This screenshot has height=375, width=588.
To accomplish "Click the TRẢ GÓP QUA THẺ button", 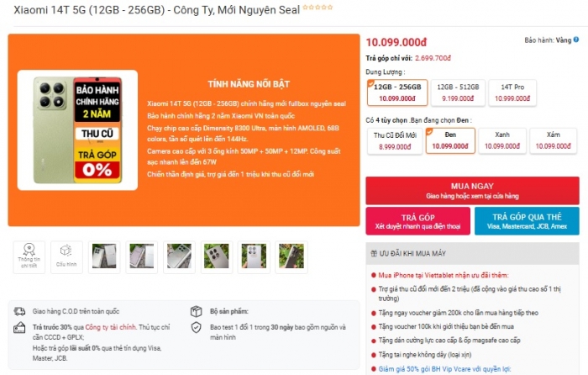I will tap(527, 221).
